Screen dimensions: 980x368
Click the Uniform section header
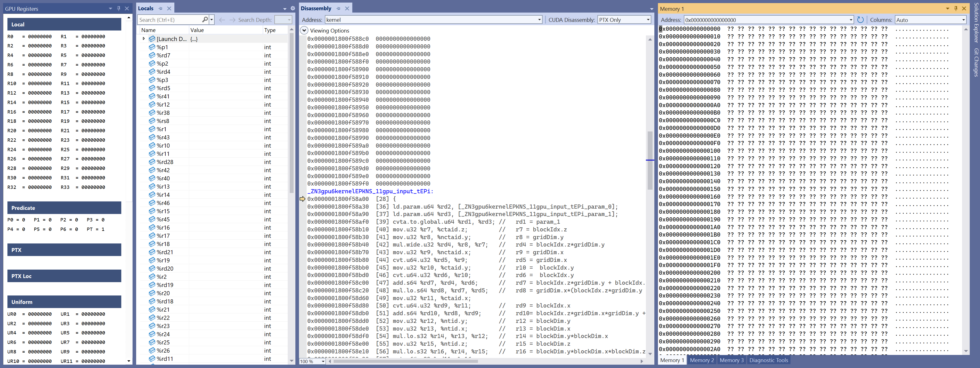click(x=64, y=302)
